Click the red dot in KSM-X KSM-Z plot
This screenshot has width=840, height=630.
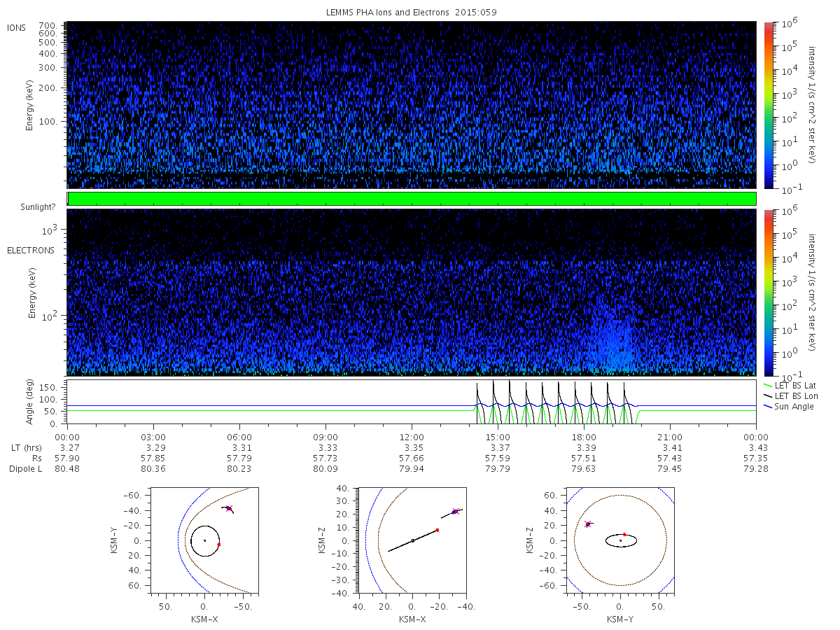point(437,530)
